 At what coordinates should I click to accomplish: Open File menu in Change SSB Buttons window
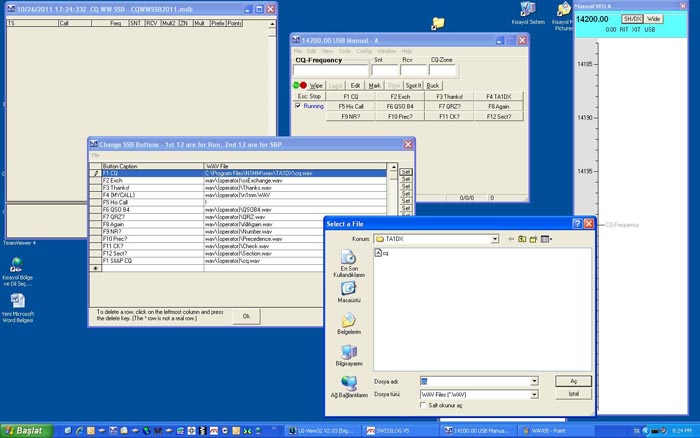pyautogui.click(x=95, y=155)
